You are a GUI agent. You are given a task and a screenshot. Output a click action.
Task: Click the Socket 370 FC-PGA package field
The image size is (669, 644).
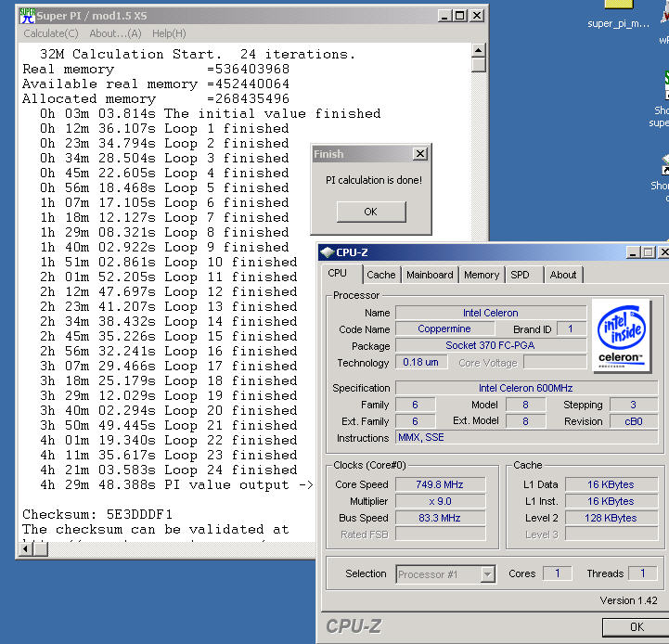pyautogui.click(x=490, y=345)
